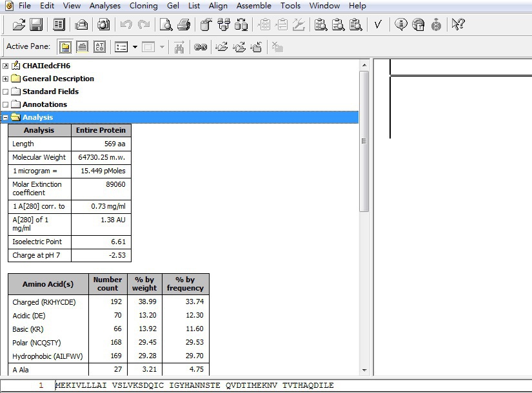Click the Camera snapshot icon
The width and height of the screenshot is (532, 393).
[x=103, y=25]
